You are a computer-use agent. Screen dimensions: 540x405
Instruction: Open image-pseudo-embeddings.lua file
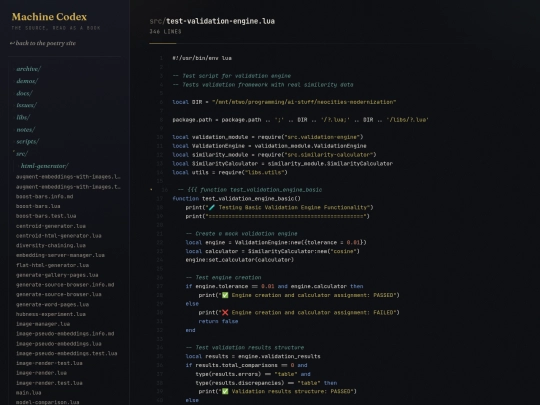tap(59, 344)
